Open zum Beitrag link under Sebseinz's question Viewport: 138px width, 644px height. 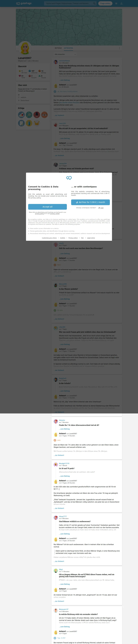(x=64, y=429)
